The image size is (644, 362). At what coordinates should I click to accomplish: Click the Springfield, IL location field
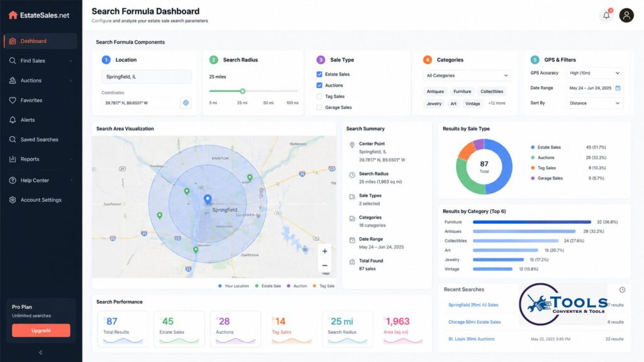click(146, 77)
